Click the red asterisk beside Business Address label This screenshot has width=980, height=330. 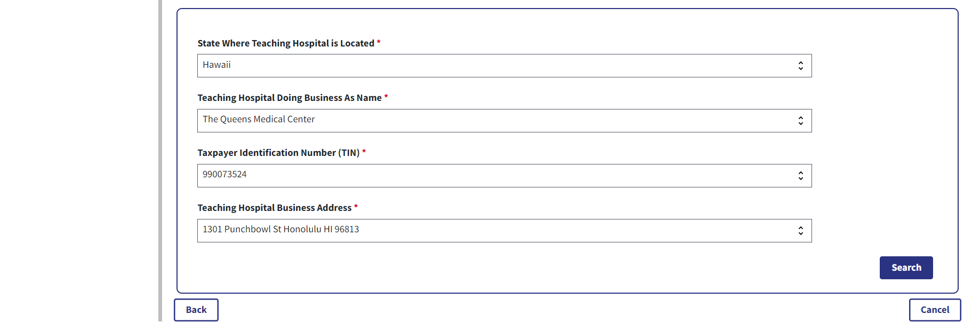pyautogui.click(x=356, y=207)
